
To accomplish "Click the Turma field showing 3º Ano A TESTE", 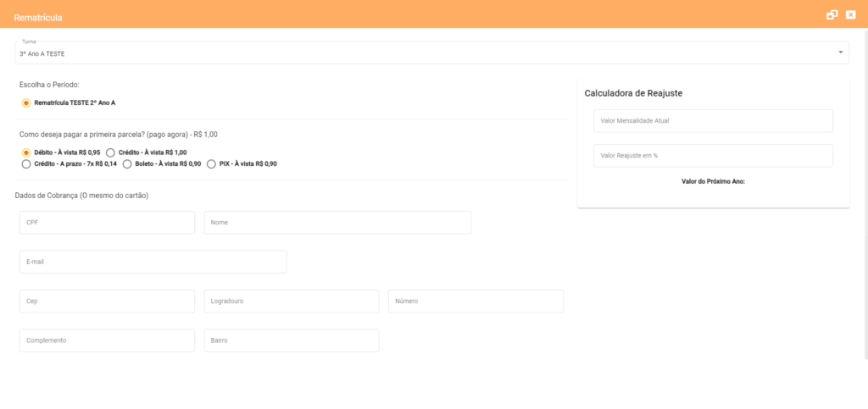I will (424, 53).
